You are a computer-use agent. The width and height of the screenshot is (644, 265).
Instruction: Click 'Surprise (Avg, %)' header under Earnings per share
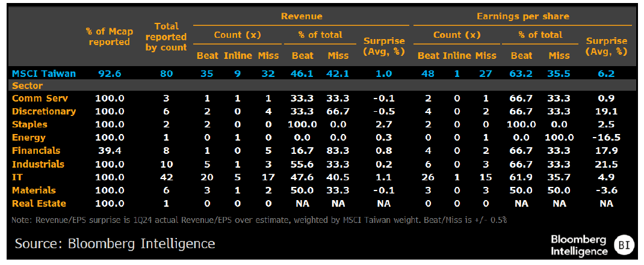click(x=606, y=46)
